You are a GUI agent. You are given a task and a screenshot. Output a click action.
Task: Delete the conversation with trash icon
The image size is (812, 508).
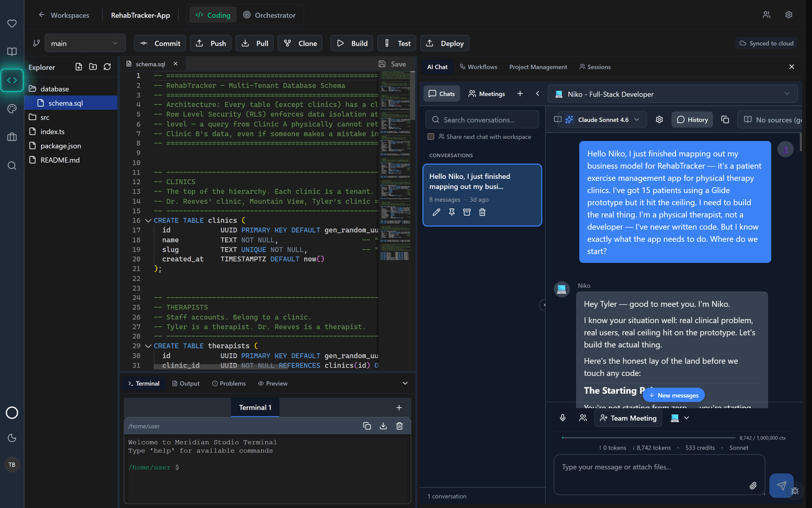point(482,212)
